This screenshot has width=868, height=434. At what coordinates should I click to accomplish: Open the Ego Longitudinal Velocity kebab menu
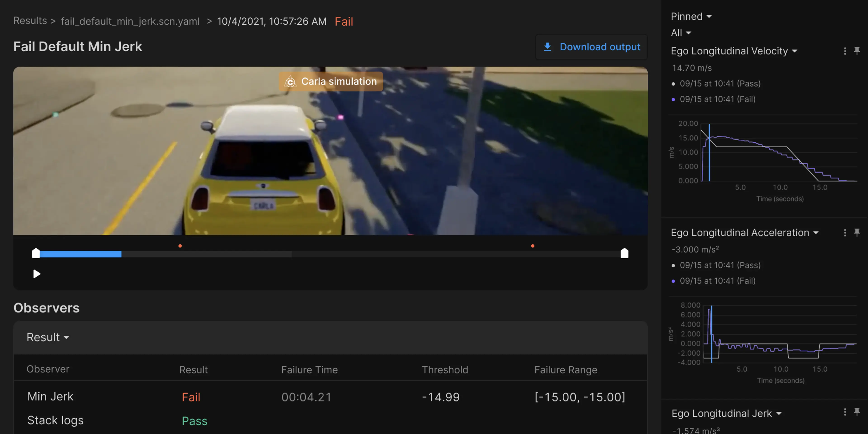point(844,51)
